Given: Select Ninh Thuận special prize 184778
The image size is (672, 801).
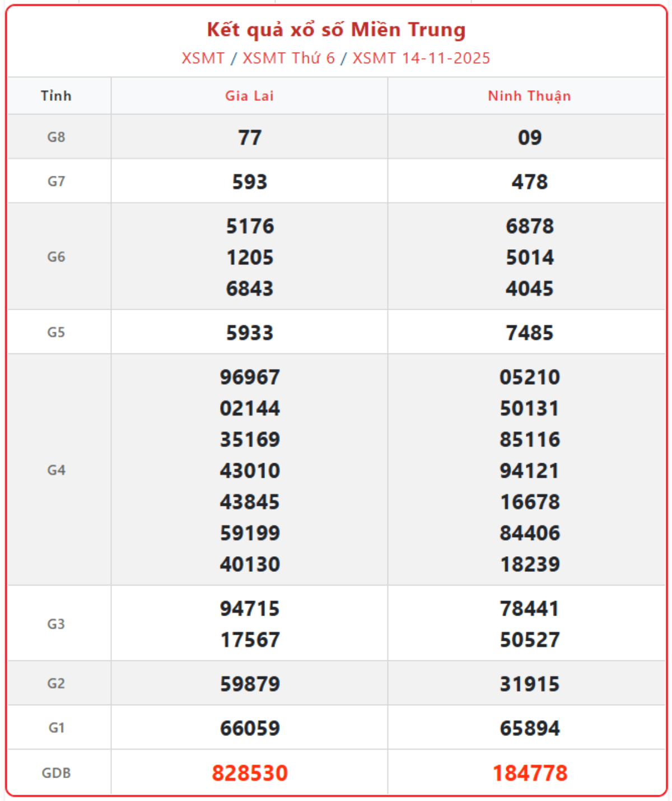Looking at the screenshot, I should (x=530, y=773).
